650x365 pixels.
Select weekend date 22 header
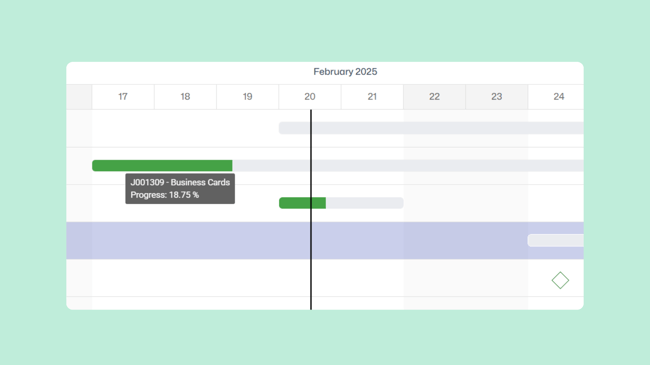point(434,97)
